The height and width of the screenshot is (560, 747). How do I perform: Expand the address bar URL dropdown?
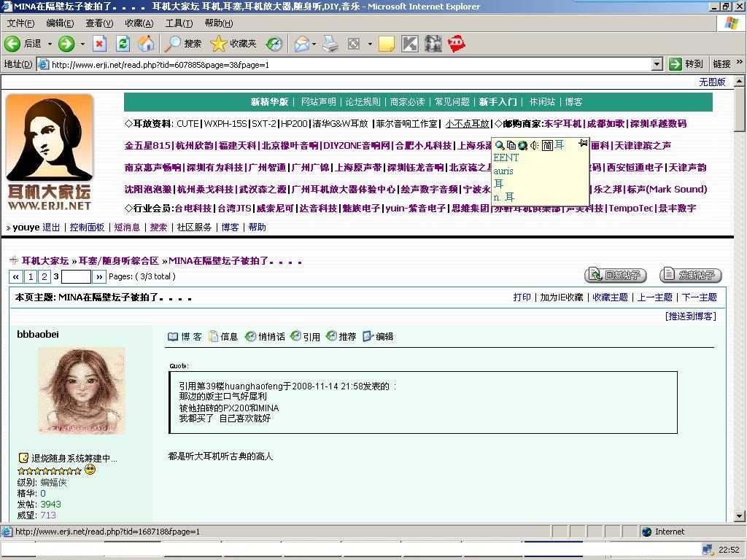tap(657, 64)
